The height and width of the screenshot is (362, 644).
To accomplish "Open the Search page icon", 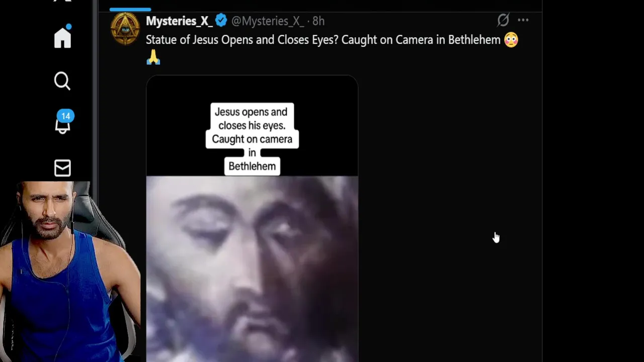I will (x=62, y=81).
